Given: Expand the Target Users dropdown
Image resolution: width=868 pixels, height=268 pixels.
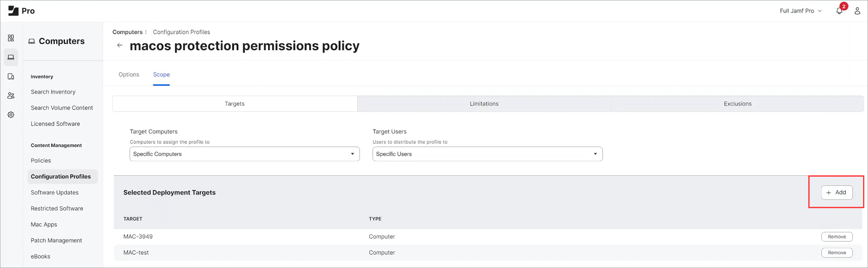Looking at the screenshot, I should coord(487,154).
